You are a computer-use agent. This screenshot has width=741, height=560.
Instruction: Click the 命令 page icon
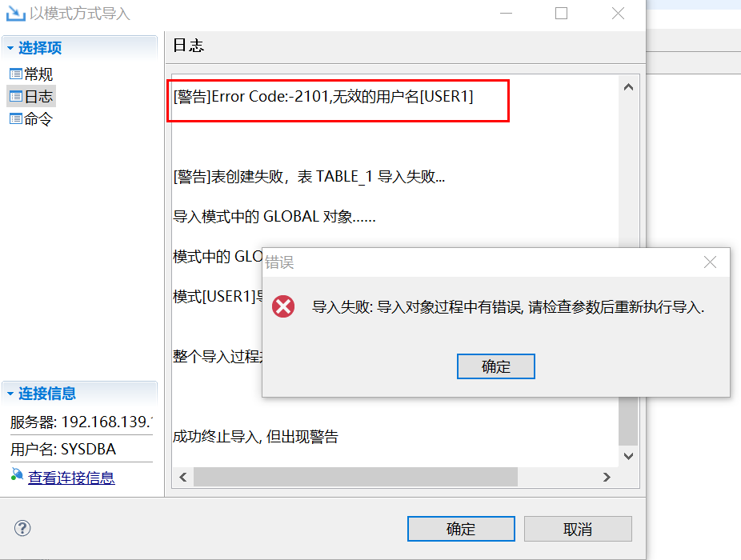15,118
